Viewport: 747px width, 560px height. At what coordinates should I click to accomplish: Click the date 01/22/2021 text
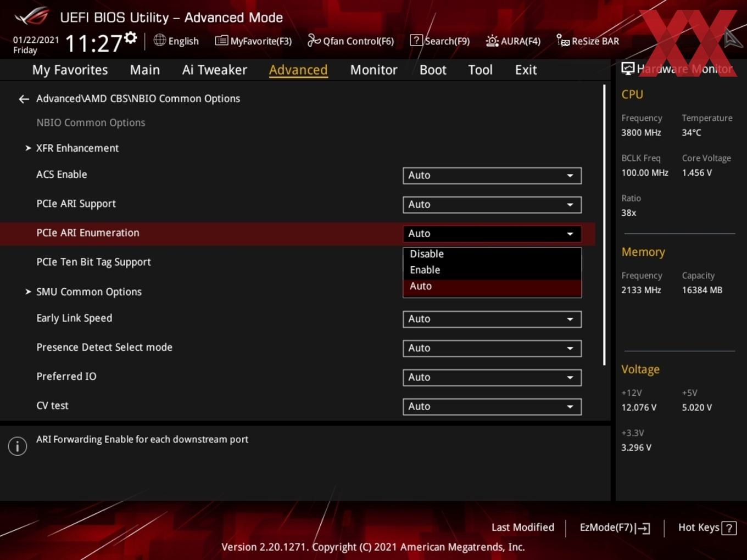pyautogui.click(x=36, y=40)
